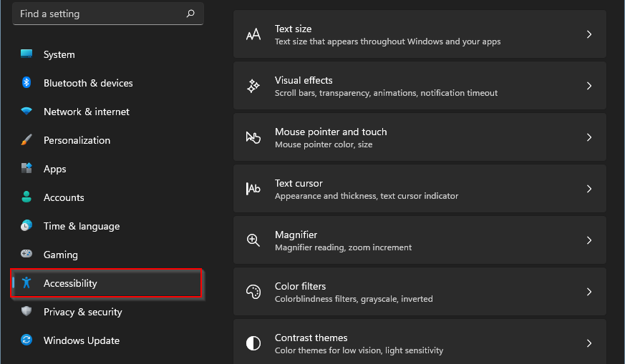Open the Text size setting title
The height and width of the screenshot is (364, 625).
pyautogui.click(x=293, y=29)
